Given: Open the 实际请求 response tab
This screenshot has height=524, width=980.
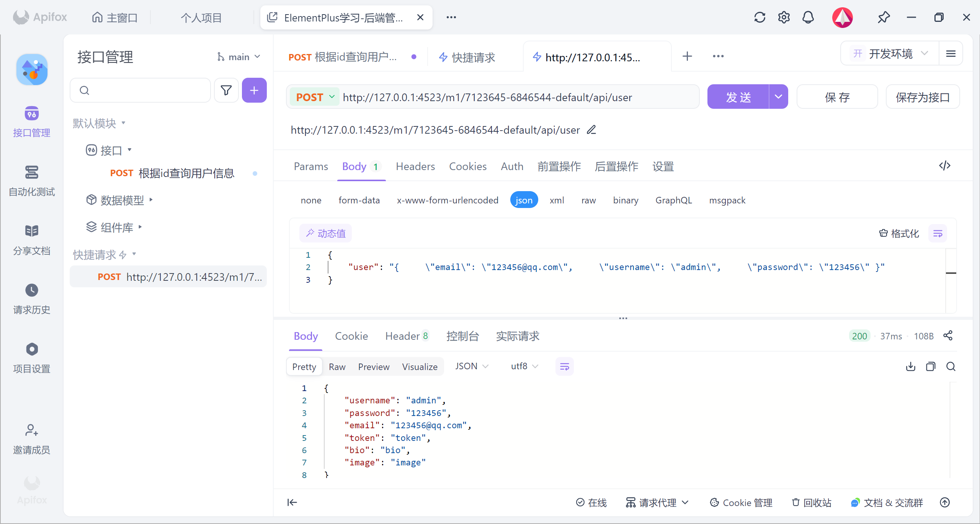Looking at the screenshot, I should (x=517, y=336).
